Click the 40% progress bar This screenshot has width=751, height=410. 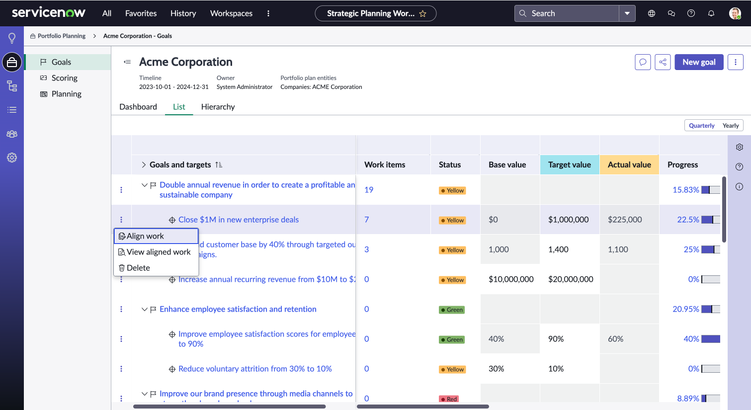(x=711, y=339)
